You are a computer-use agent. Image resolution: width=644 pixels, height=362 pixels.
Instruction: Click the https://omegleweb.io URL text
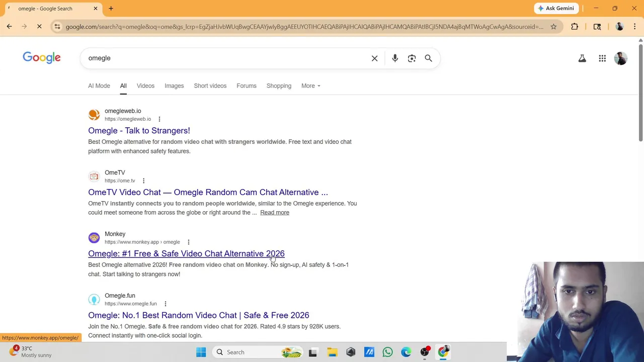[128, 119]
